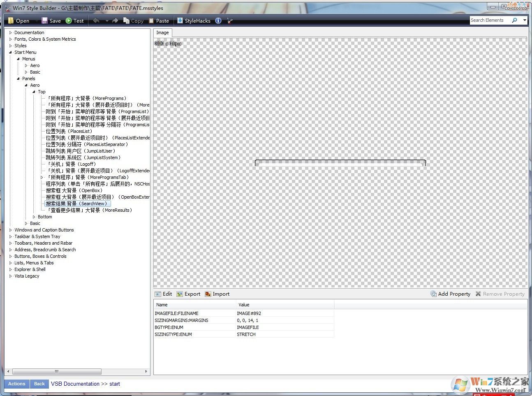Click the Open folder icon in toolbar
The image size is (532, 396).
[11, 21]
